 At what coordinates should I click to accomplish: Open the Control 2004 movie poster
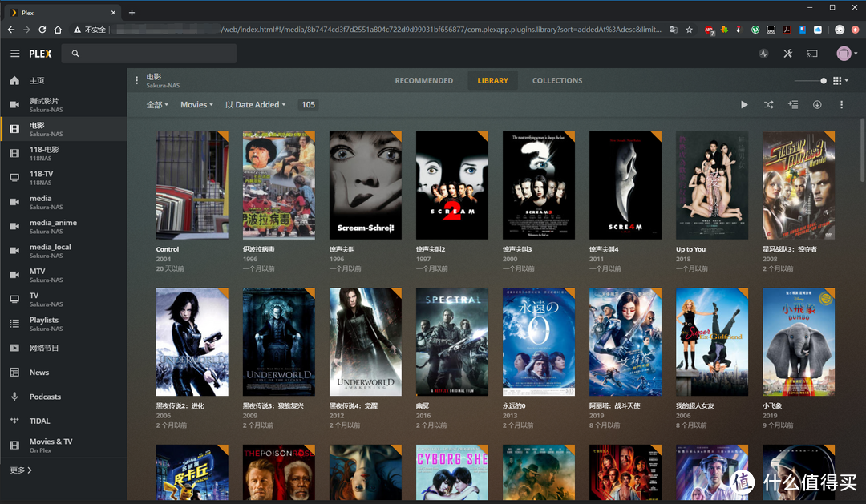point(192,185)
